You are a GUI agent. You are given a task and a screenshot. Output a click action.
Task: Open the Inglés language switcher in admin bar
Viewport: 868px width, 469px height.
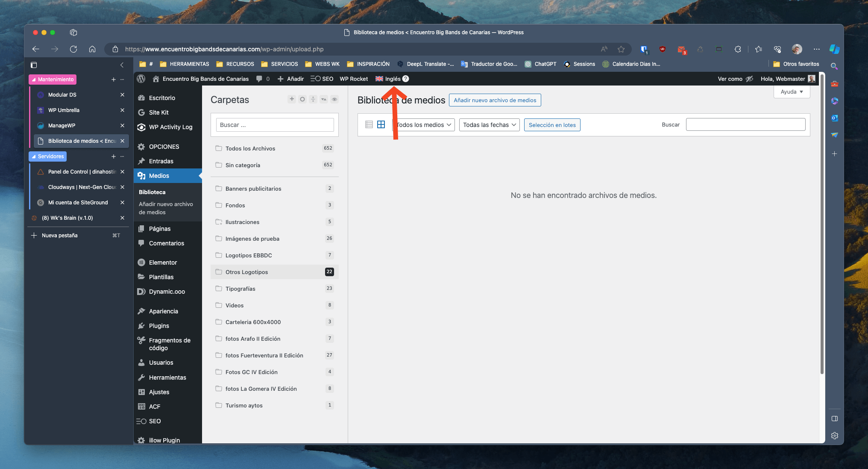(x=392, y=79)
